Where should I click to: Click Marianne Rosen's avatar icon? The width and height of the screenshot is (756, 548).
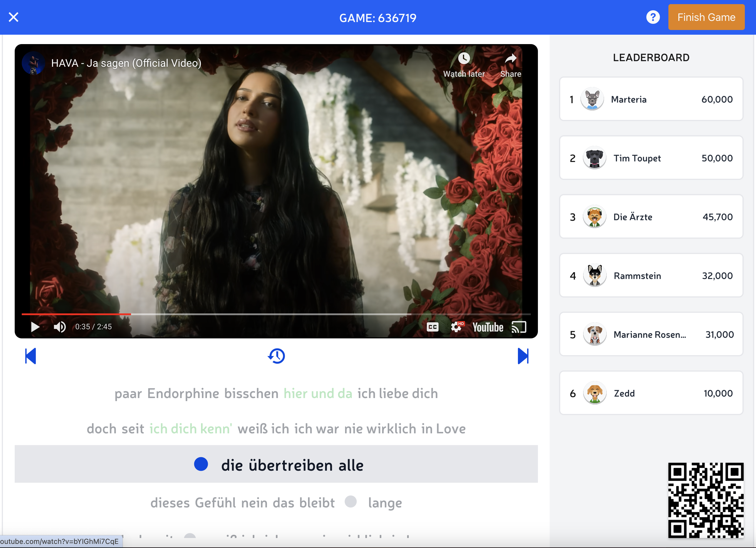(x=594, y=334)
